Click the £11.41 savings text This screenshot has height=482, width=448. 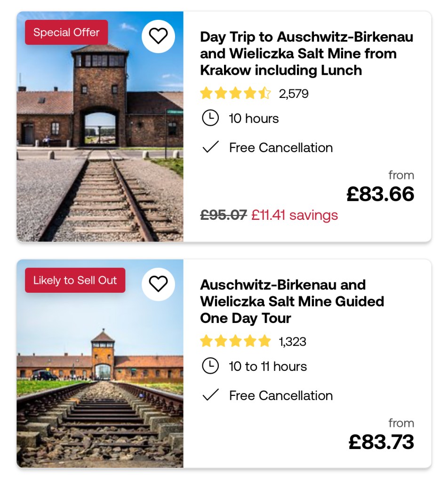click(x=295, y=215)
